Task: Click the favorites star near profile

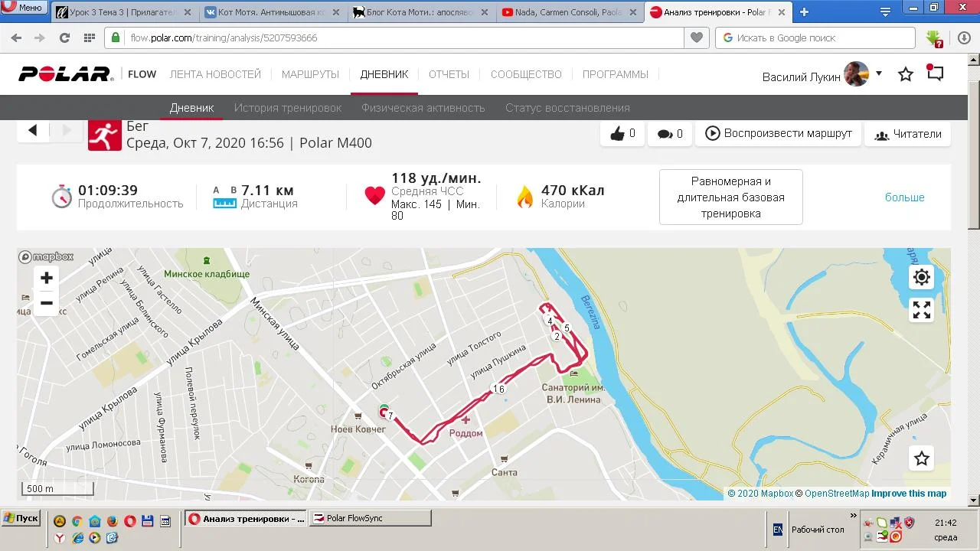Action: (906, 74)
